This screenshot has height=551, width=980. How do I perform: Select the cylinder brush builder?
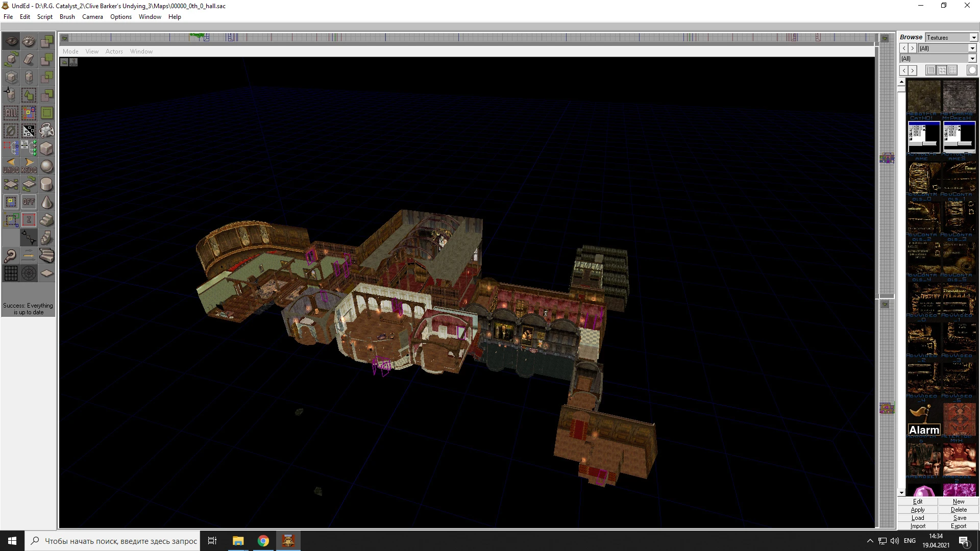46,184
